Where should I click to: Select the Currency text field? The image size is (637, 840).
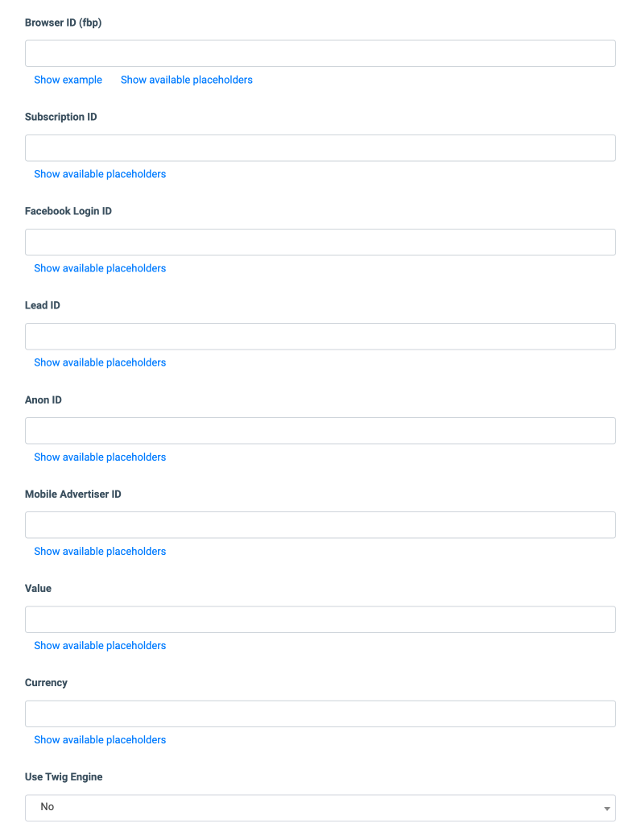[321, 714]
